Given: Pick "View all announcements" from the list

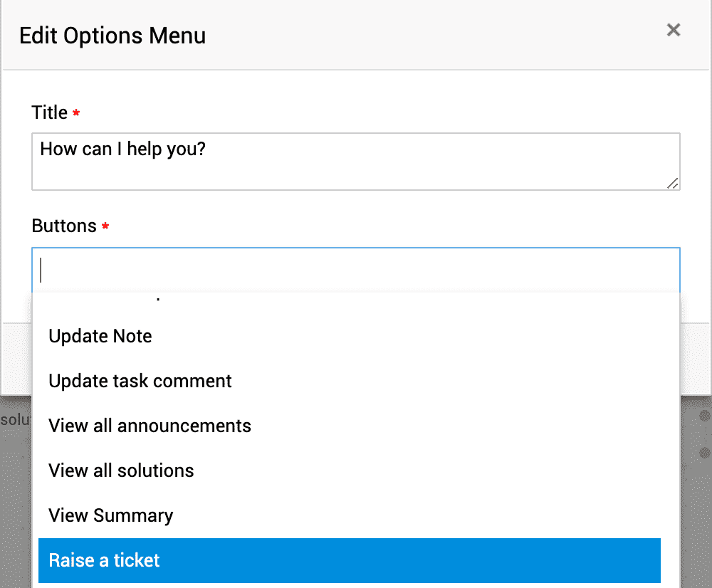Looking at the screenshot, I should coord(150,426).
